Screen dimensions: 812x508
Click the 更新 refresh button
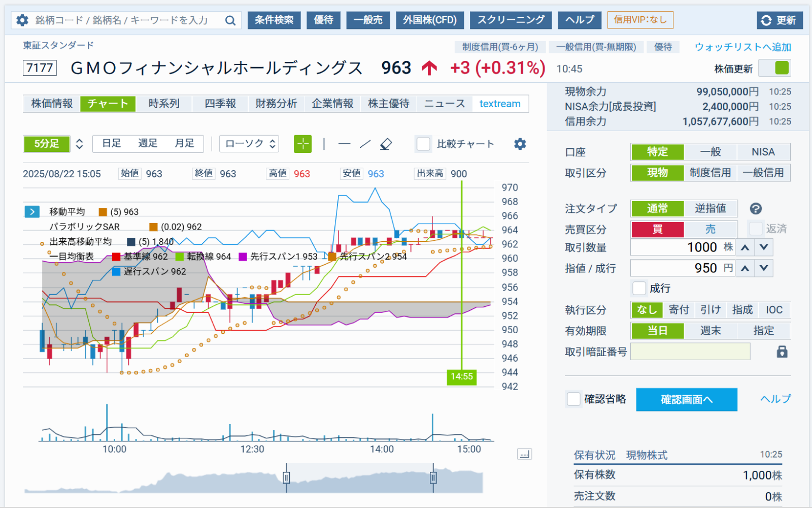coord(780,20)
